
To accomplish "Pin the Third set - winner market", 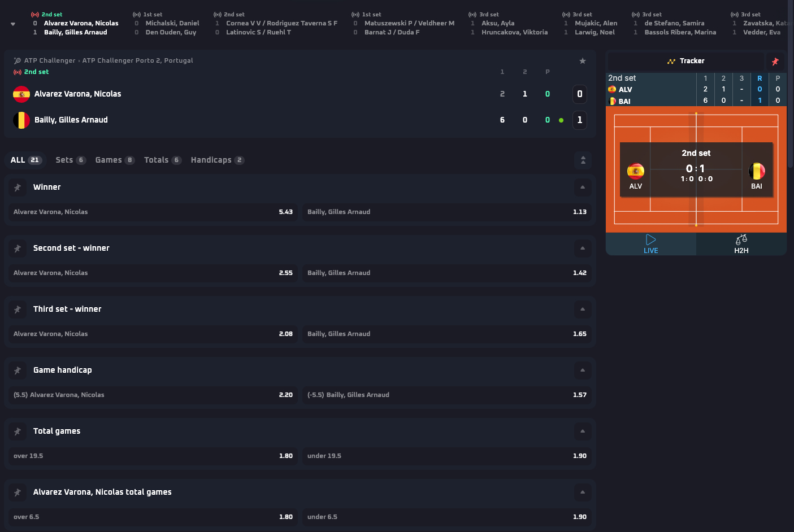I will coord(18,309).
